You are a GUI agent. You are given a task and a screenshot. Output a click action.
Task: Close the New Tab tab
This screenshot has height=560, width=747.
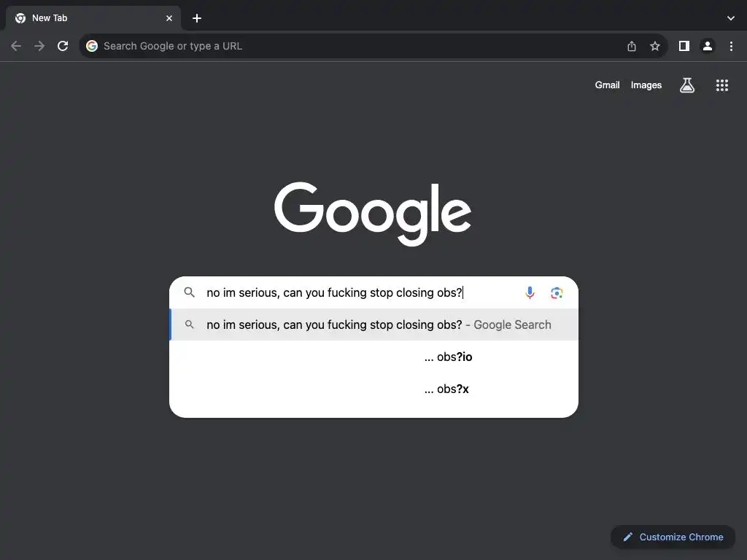tap(169, 18)
